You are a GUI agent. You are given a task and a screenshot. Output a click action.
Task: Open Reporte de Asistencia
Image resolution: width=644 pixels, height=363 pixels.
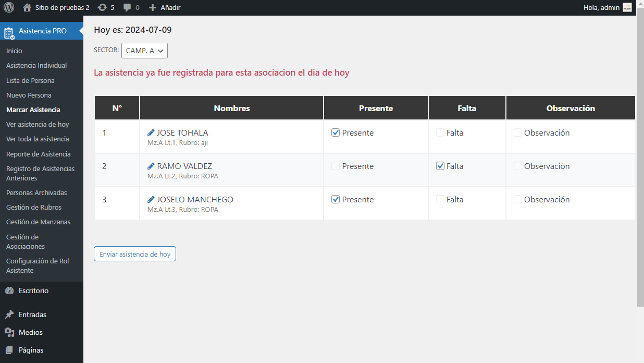(x=38, y=154)
